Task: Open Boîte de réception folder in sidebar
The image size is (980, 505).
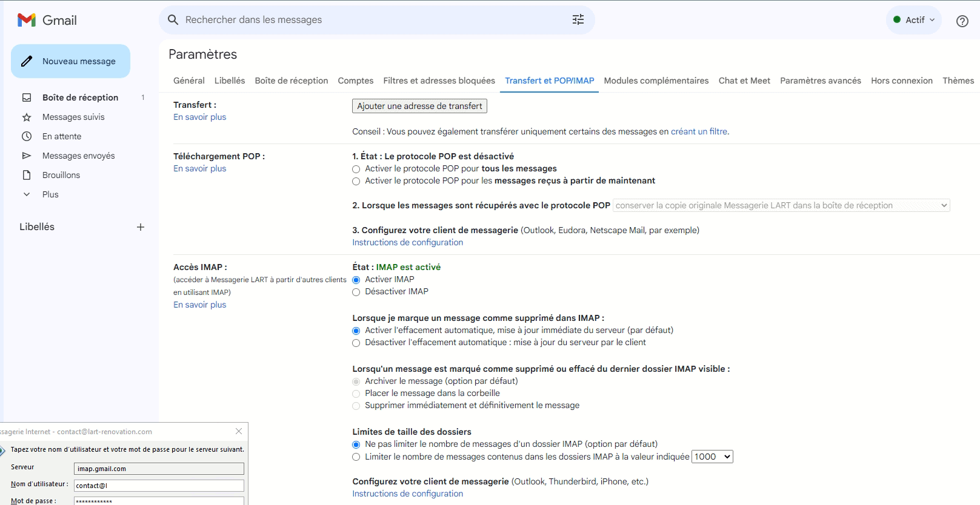Action: click(x=81, y=97)
